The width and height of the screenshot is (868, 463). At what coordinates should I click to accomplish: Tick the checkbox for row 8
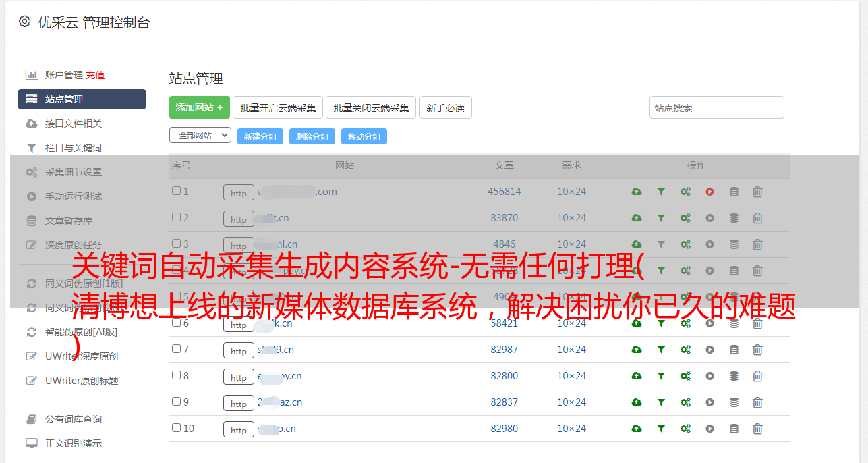tap(176, 375)
